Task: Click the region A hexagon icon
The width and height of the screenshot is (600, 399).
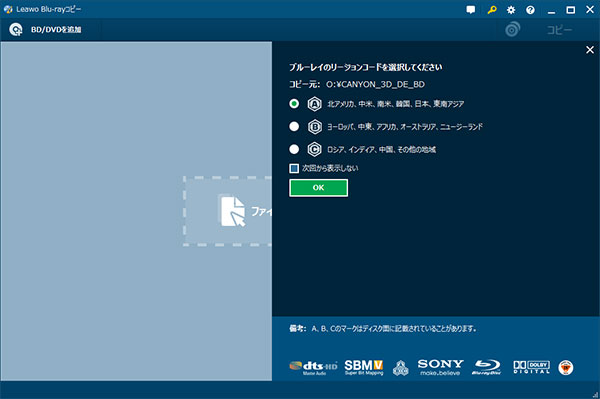Action: (315, 104)
